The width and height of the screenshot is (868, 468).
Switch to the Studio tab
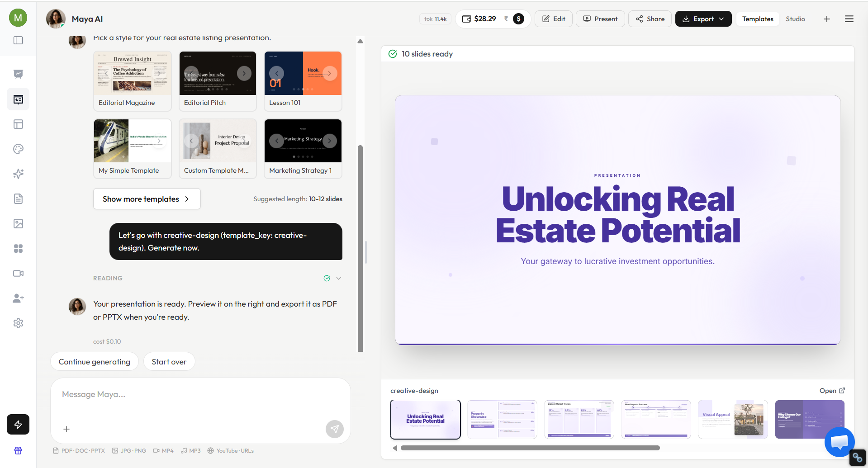[795, 19]
